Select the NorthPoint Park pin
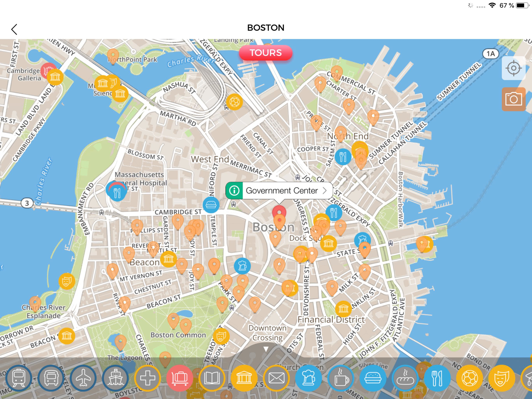 tap(113, 56)
